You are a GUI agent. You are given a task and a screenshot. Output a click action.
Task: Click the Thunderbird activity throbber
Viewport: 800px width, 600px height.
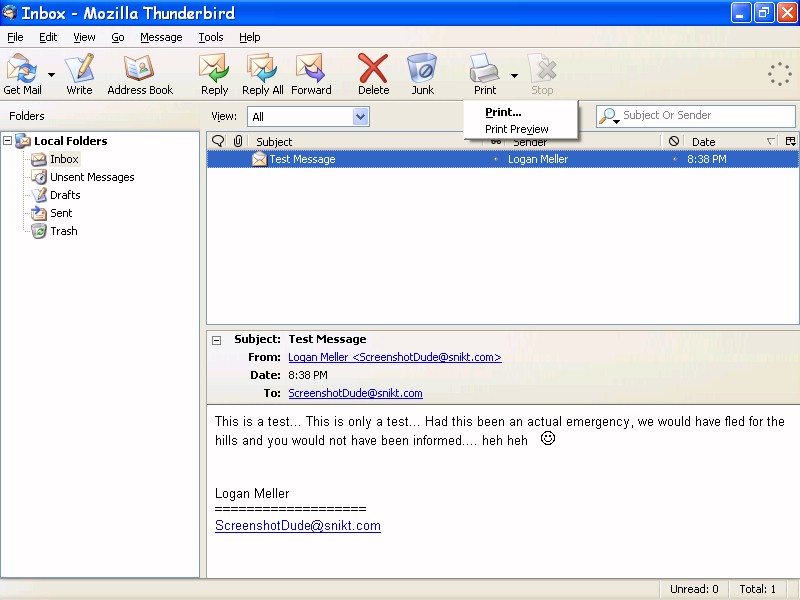[x=780, y=74]
